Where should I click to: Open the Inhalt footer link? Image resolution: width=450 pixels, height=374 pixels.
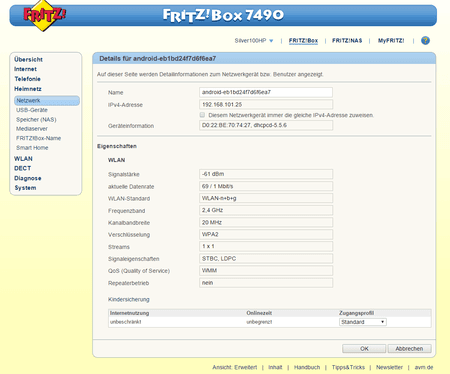coord(275,367)
